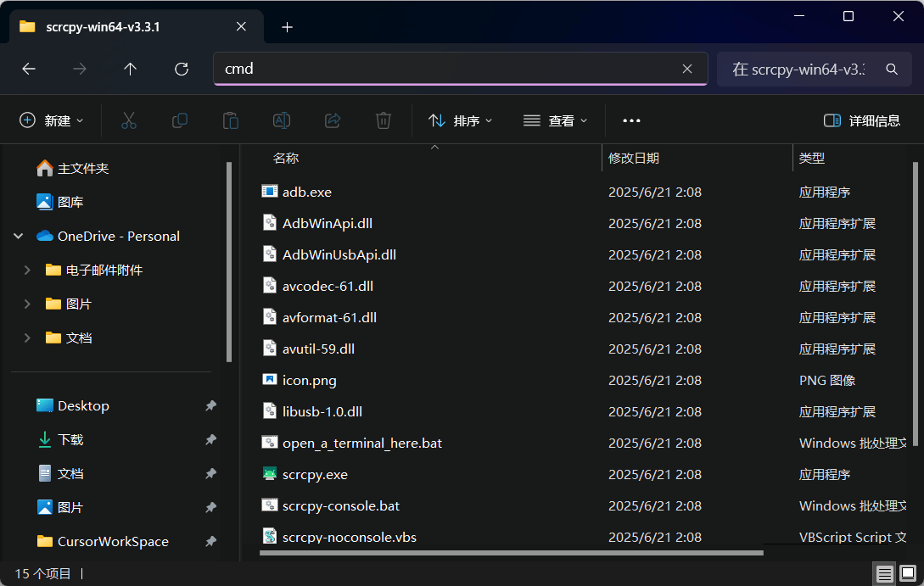This screenshot has width=924, height=586.
Task: Refresh the current folder view
Action: [x=181, y=69]
